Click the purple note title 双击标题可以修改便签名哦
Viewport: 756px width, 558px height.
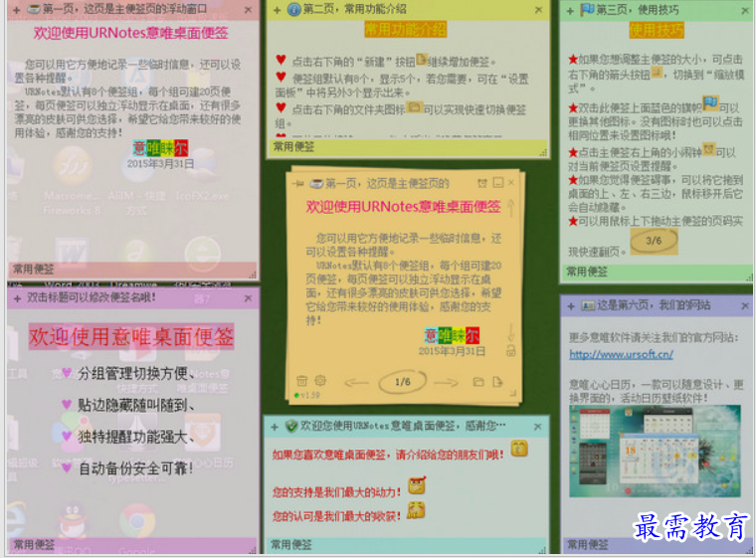click(x=92, y=298)
